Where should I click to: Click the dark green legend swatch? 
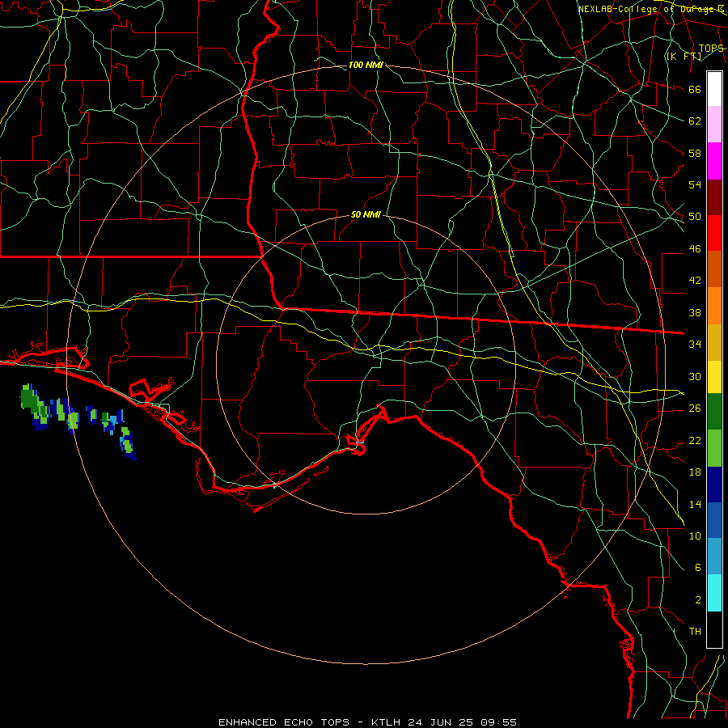coord(714,412)
